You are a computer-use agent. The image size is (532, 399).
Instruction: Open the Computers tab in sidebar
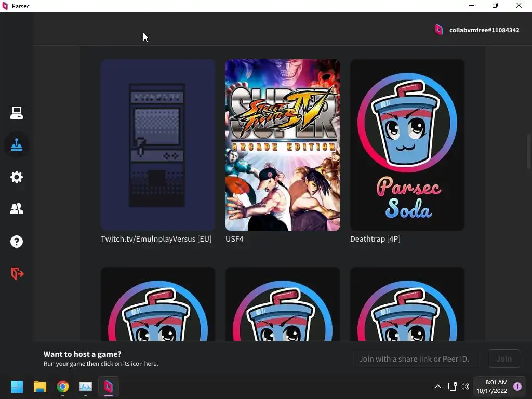(16, 113)
